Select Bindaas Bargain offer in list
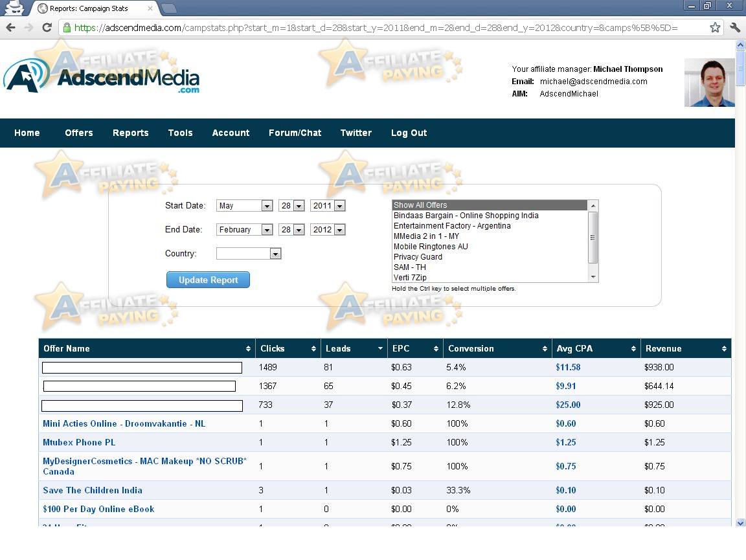The height and width of the screenshot is (560, 746). tap(490, 216)
